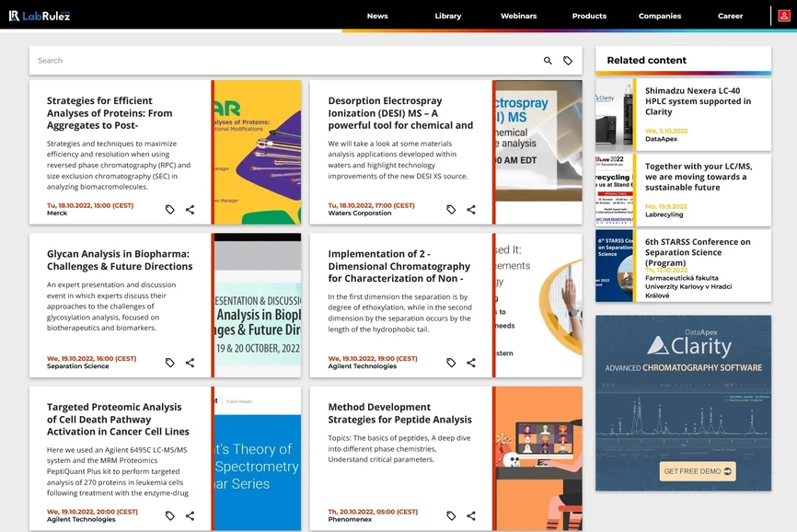Click the DataApex Clarity logo in ad

pos(689,344)
